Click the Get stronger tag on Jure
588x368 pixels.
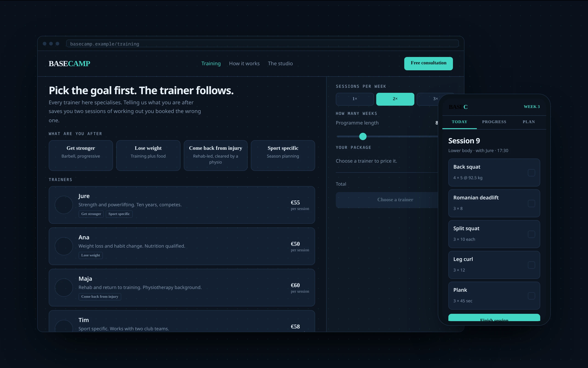click(x=91, y=214)
